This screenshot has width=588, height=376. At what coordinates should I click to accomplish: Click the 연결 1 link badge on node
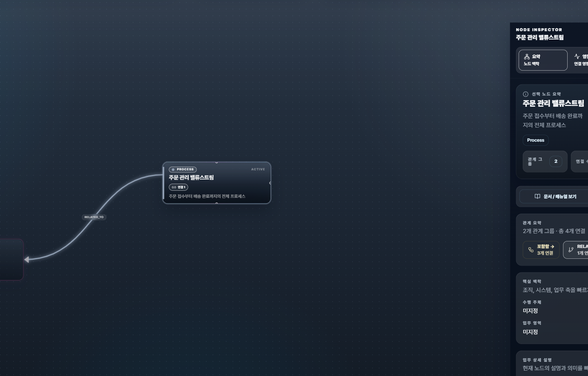coord(178,187)
